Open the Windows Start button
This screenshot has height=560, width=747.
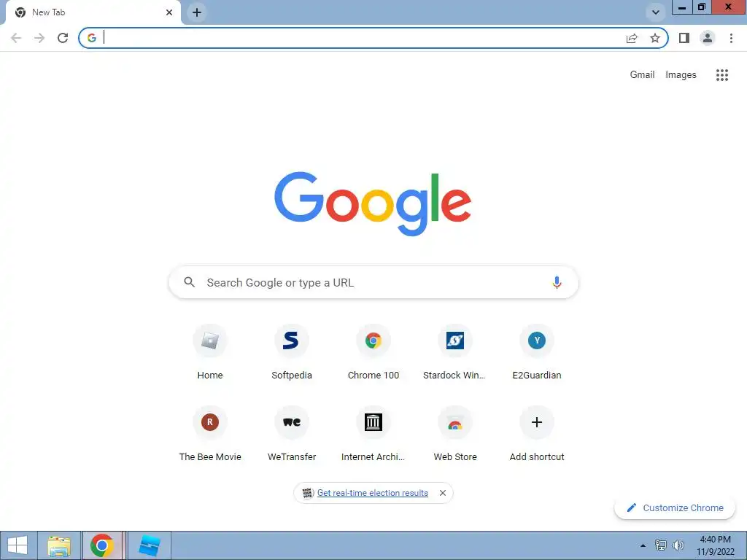tap(18, 545)
